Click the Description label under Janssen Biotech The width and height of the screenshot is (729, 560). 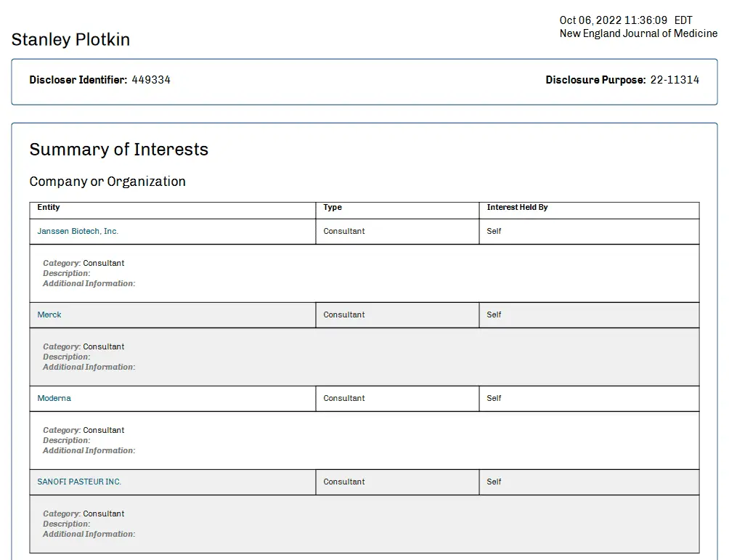(x=66, y=273)
